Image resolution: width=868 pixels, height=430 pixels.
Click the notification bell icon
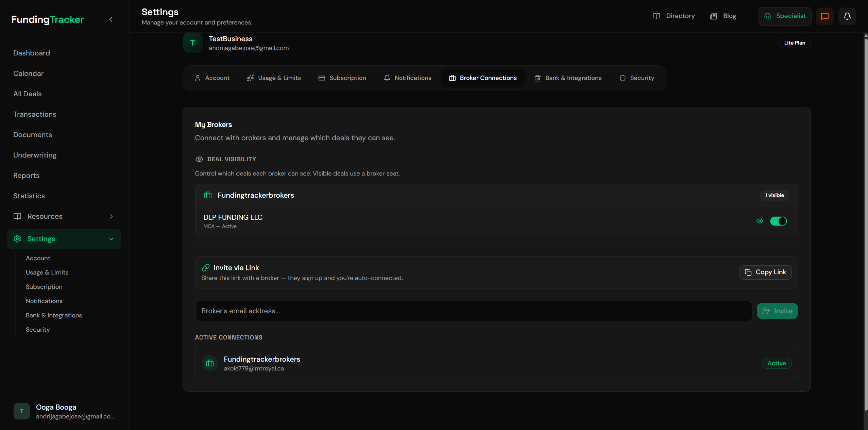point(847,16)
